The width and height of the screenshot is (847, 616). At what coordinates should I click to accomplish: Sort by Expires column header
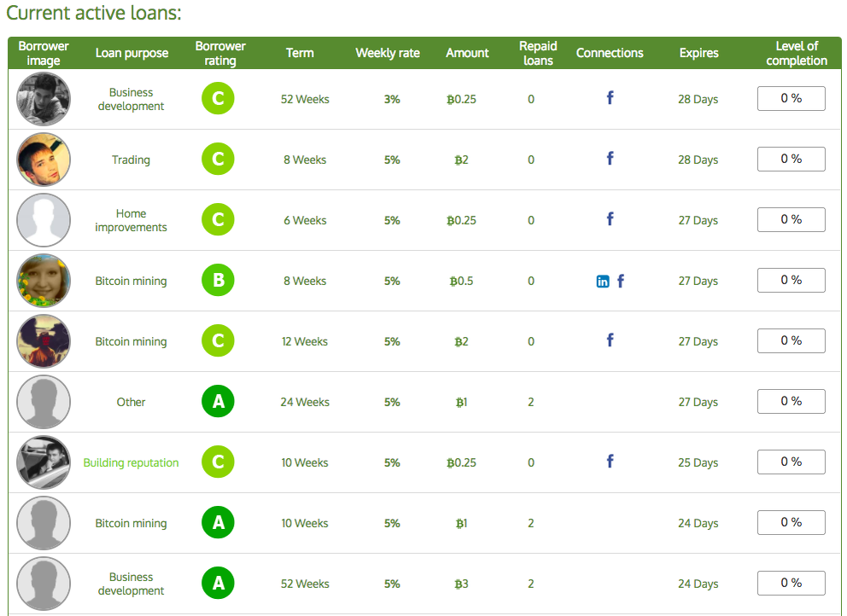click(x=698, y=53)
